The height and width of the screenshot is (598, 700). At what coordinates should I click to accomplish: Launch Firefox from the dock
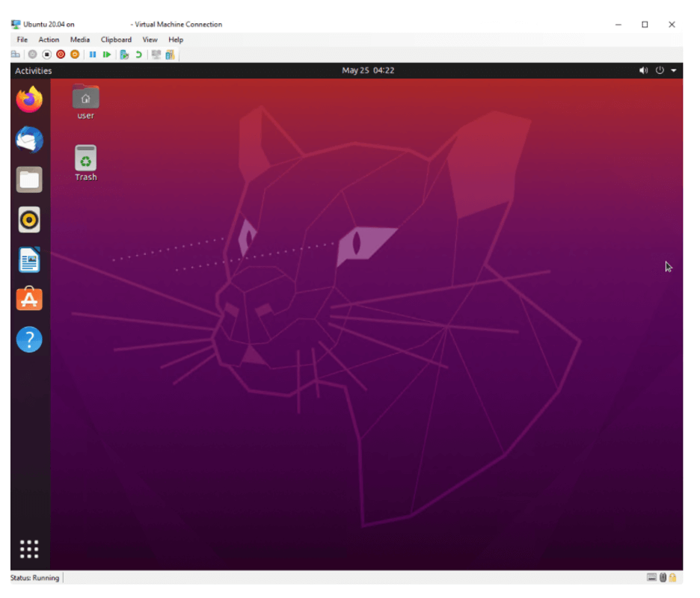[x=29, y=99]
